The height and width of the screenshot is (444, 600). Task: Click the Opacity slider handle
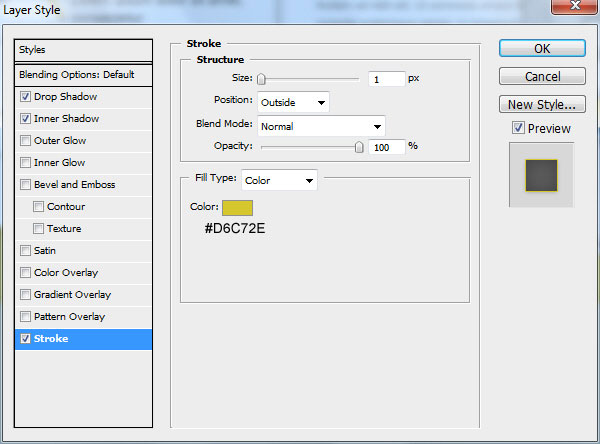click(x=359, y=147)
